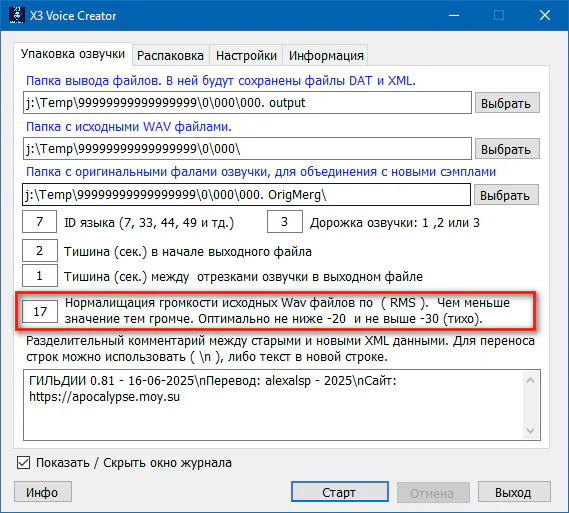Switch to the Информация tab
This screenshot has width=569, height=513.
point(326,56)
